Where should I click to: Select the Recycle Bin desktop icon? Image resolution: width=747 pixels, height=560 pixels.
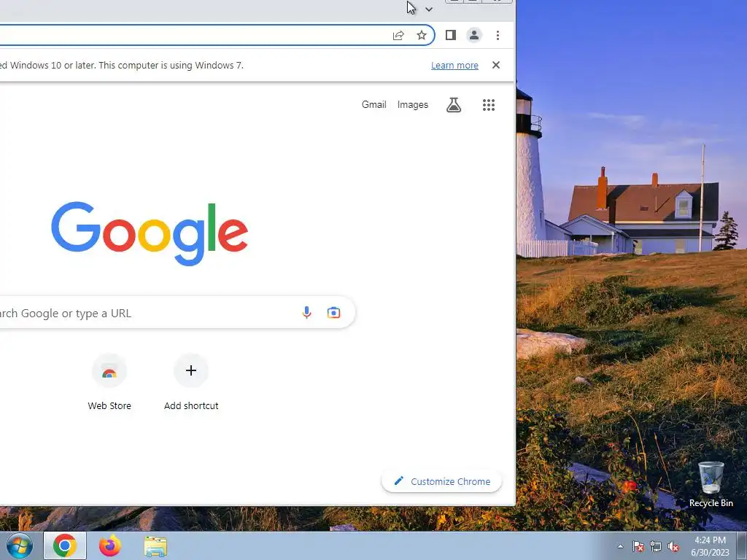[711, 485]
